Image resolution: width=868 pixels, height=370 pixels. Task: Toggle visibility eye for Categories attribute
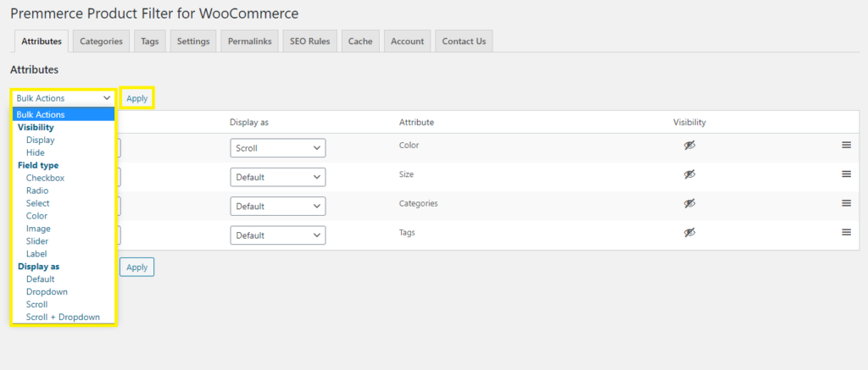click(689, 203)
